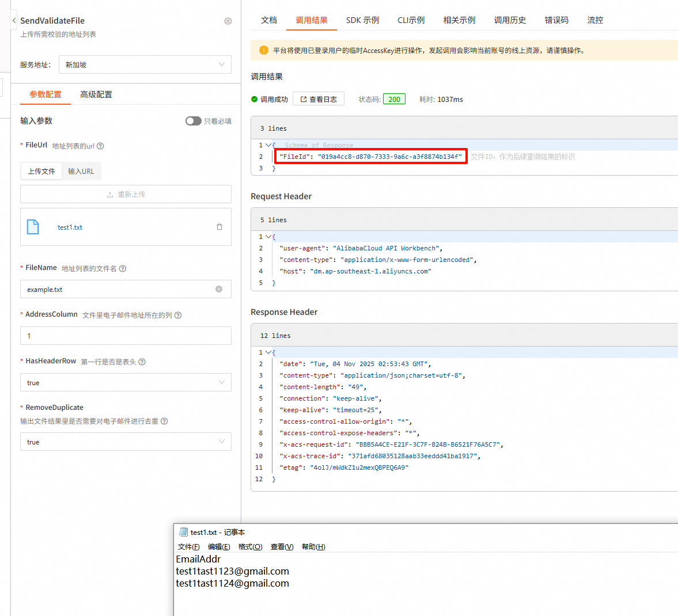
Task: Click the etag value in Response Header
Action: (x=359, y=467)
